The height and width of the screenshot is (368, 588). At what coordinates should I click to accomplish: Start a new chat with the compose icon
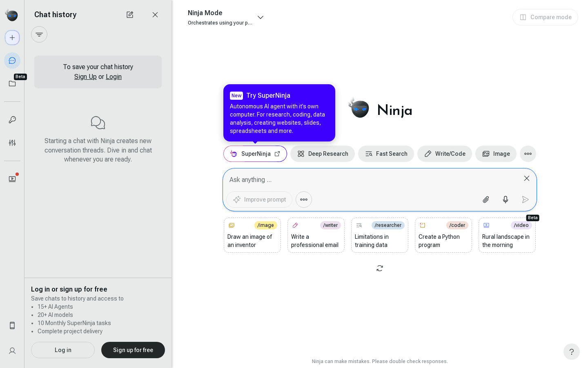(x=130, y=14)
